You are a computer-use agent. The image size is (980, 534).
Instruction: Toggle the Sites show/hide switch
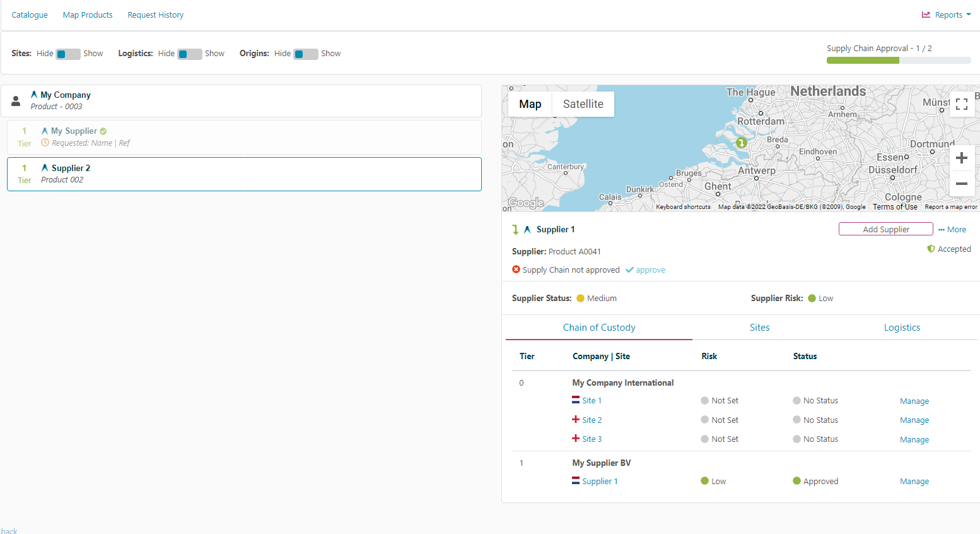click(x=68, y=54)
